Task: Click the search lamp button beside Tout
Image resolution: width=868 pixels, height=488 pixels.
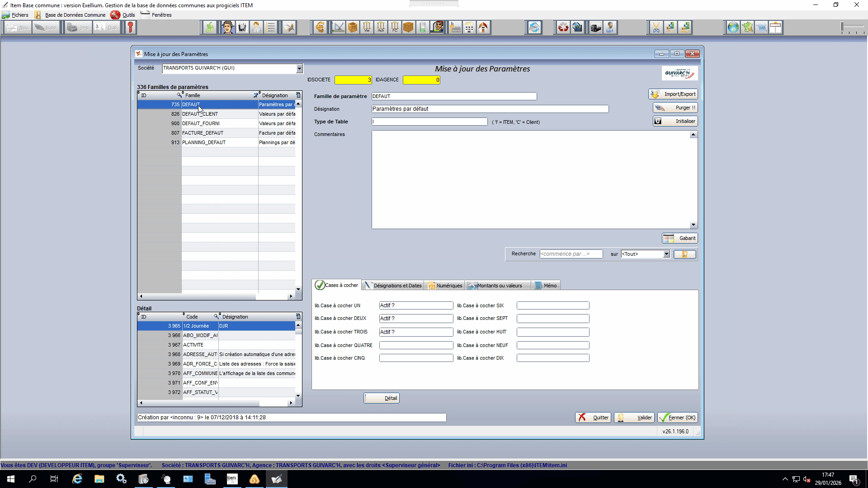Action: coord(685,254)
